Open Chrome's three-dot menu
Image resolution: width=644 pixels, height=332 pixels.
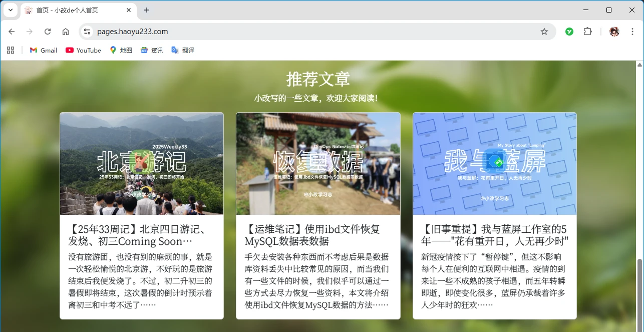(632, 32)
